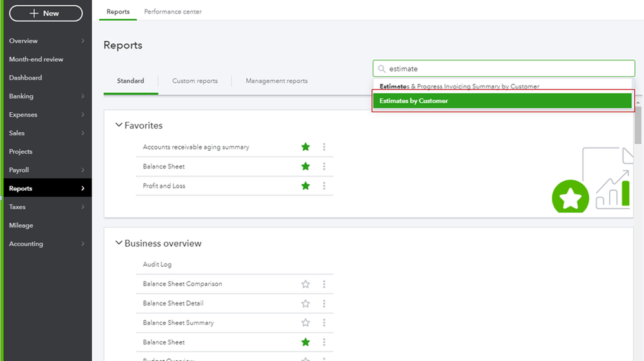
Task: Open Profit and Loss report
Action: point(164,186)
